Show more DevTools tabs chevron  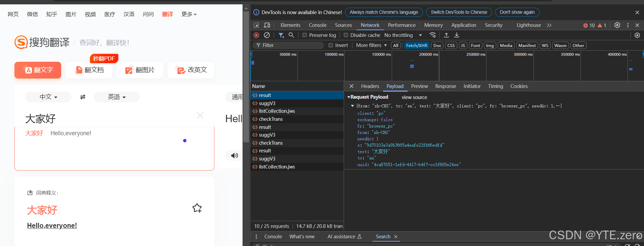(549, 25)
